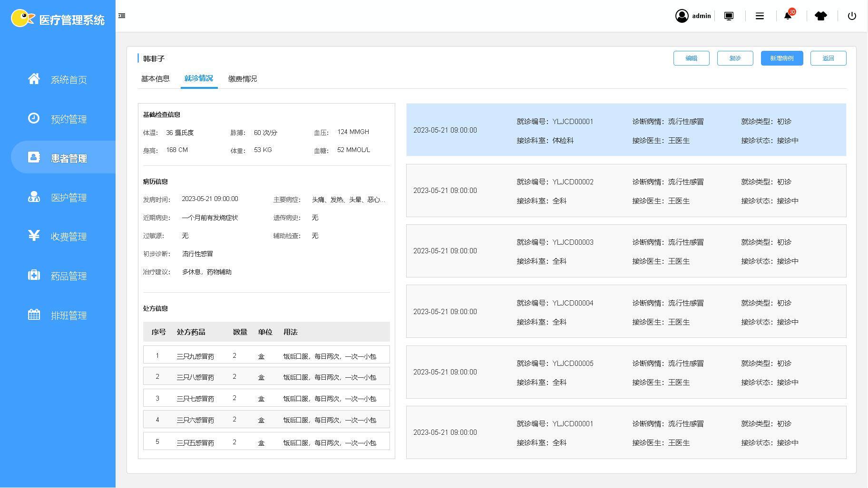The width and height of the screenshot is (868, 488).
Task: Open the notification bell
Action: coord(788,16)
